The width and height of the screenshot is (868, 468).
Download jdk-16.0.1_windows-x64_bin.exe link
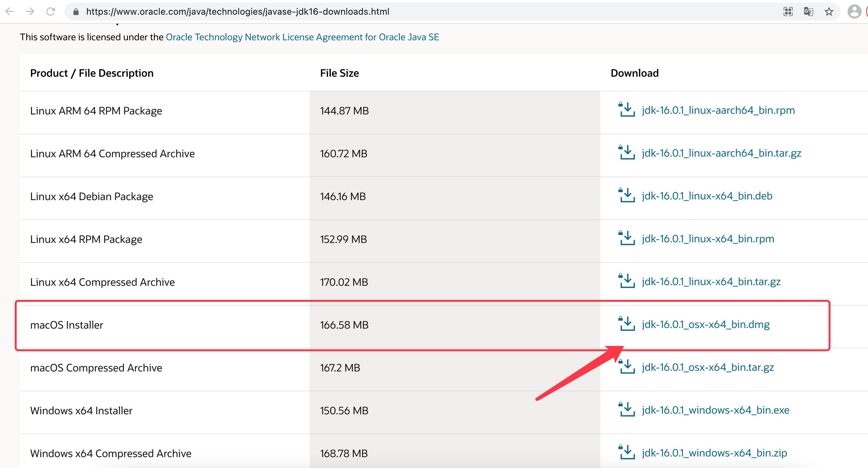coord(715,410)
